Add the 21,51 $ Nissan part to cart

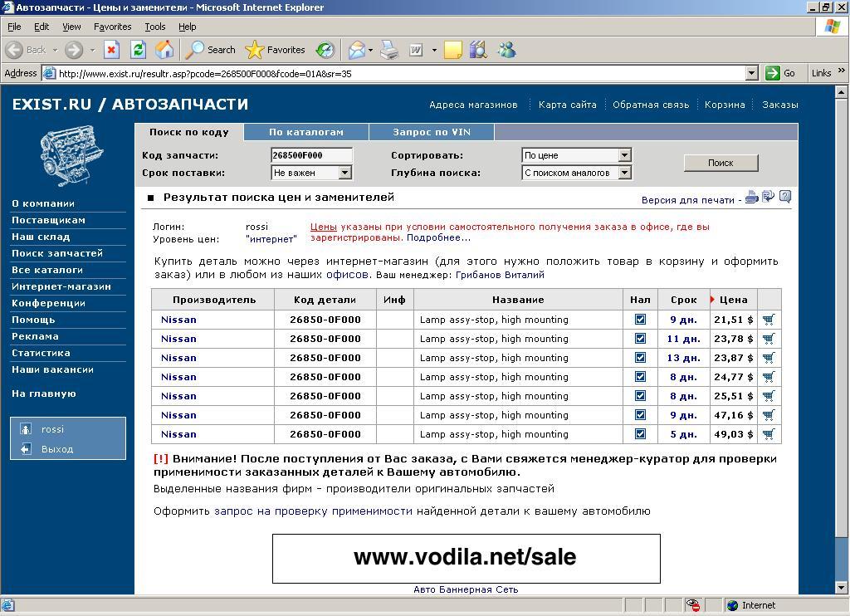pos(769,320)
